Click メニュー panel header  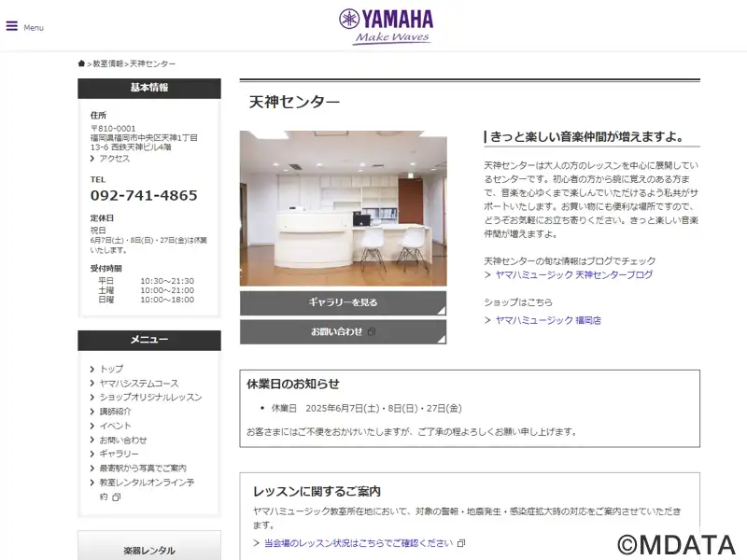[149, 340]
